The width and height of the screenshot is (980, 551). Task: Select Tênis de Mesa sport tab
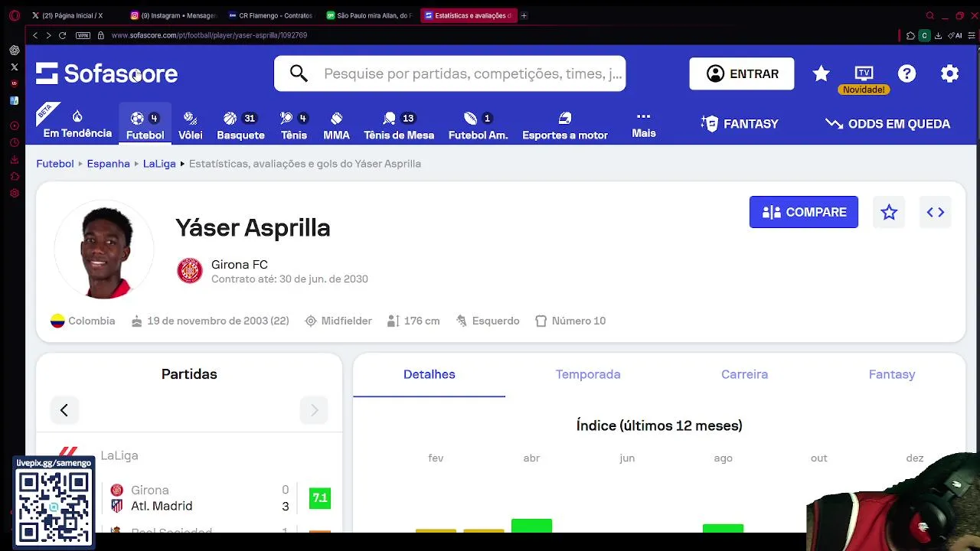[398, 126]
